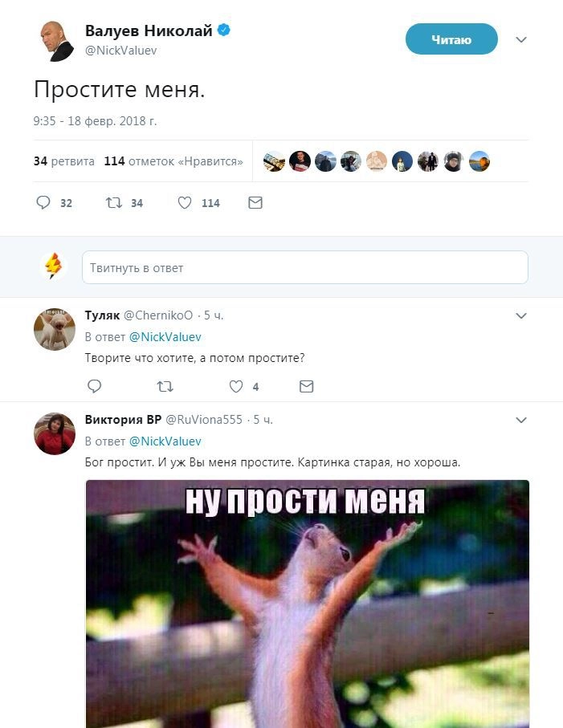The height and width of the screenshot is (728, 563).
Task: Open dropdown chevron on Туляк's reply
Action: tap(521, 315)
